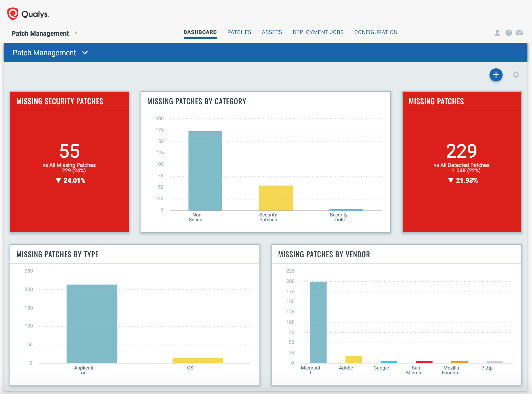Screen dimensions: 532x394
Task: Select the Microsoft bar in vendor chart
Action: pos(318,322)
